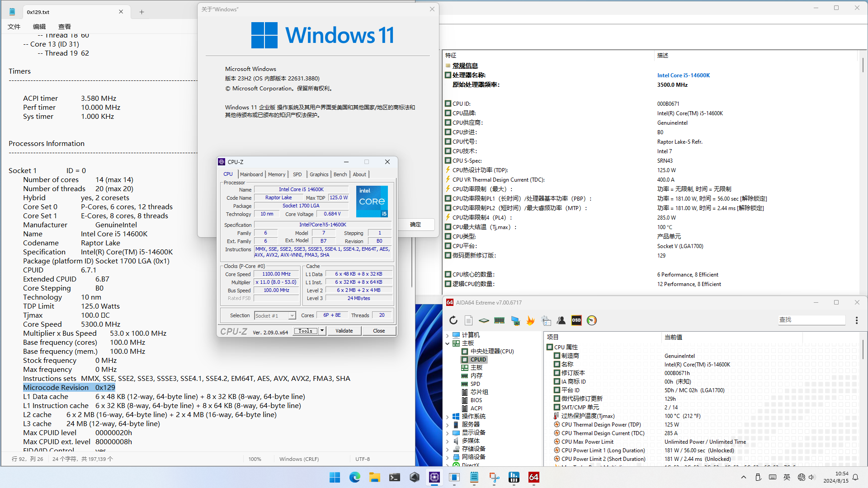Click the AIDA64 icon in the taskbar
868x488 pixels.
(x=533, y=477)
